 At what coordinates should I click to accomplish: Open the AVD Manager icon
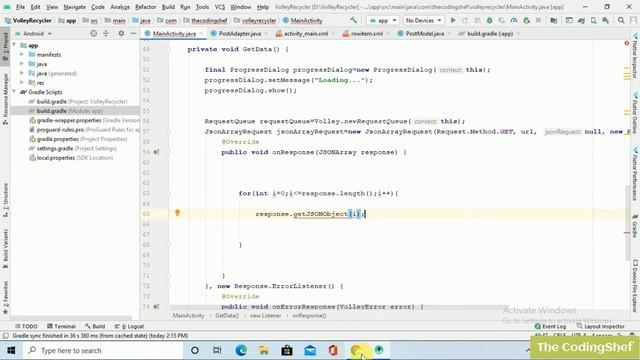[593, 20]
